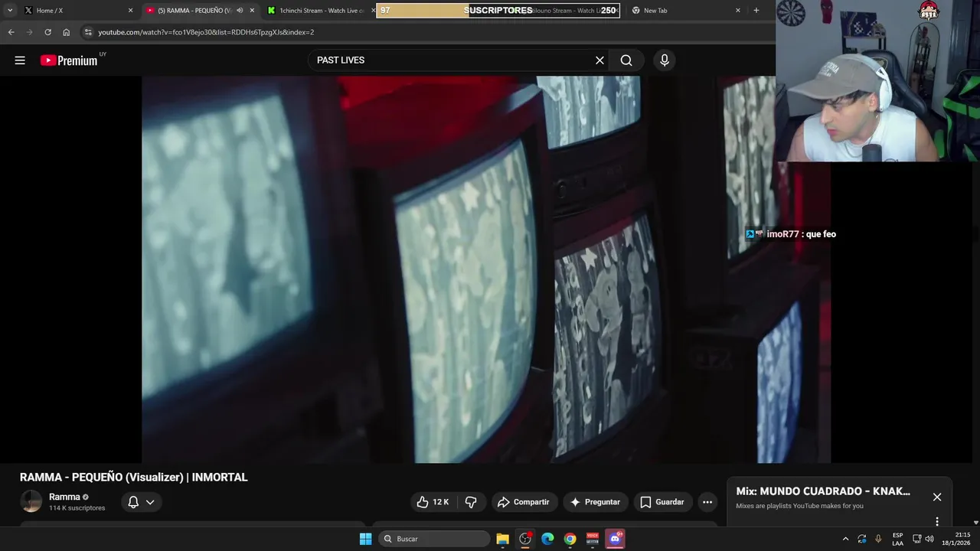Open the tab search dropdown arrow
980x551 pixels.
pyautogui.click(x=10, y=11)
